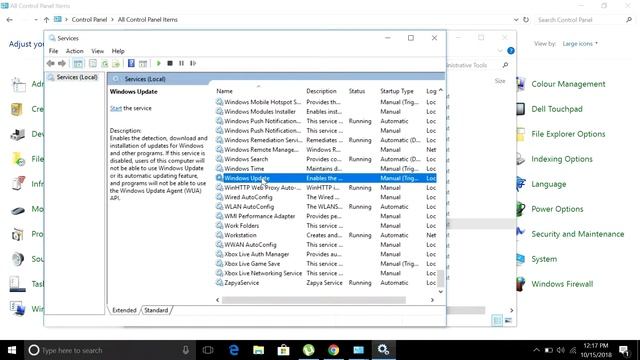Select Services (Local) tree node

click(x=77, y=77)
